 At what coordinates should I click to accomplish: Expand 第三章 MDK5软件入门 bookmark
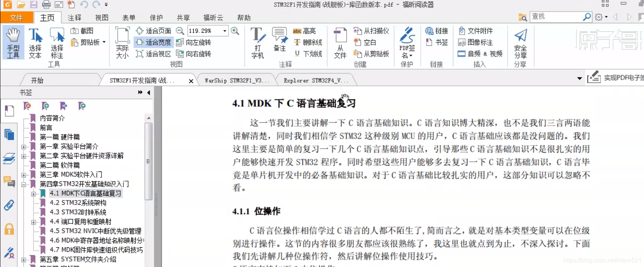pyautogui.click(x=24, y=175)
